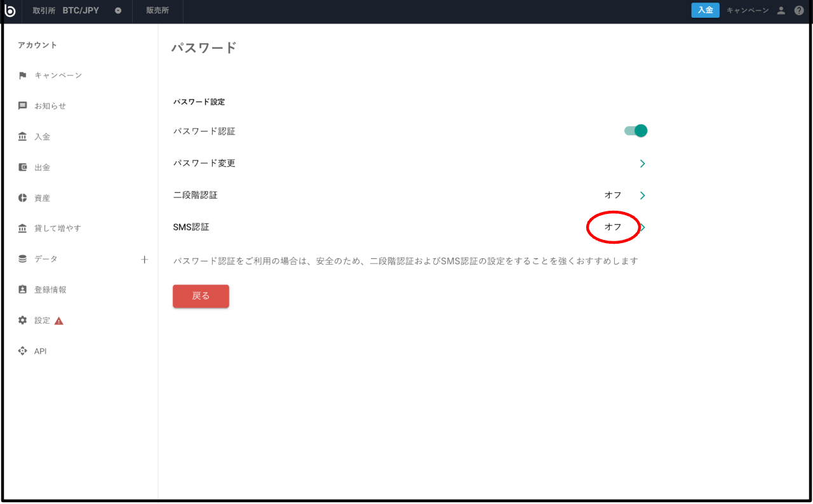
Task: Open the キャンペーン link in header
Action: point(748,11)
